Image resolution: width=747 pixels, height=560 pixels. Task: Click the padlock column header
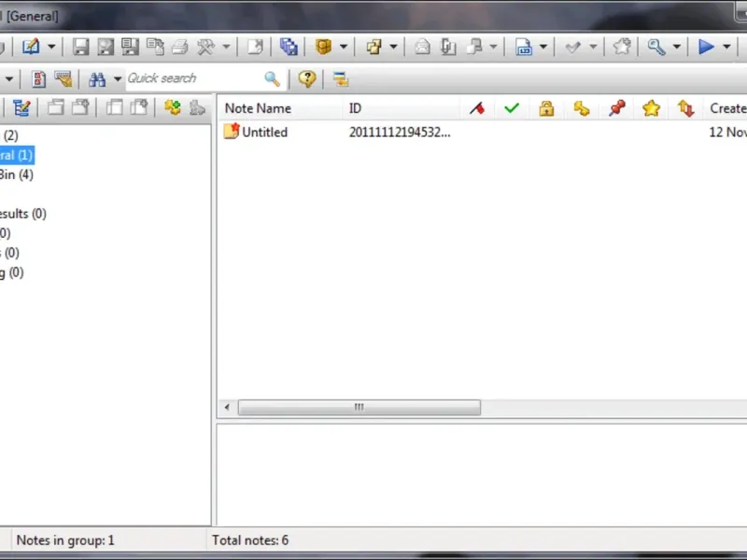pyautogui.click(x=546, y=108)
